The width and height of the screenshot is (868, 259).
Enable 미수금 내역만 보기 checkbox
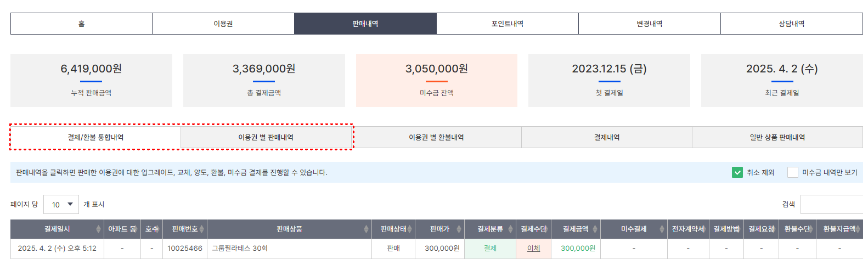(x=792, y=172)
